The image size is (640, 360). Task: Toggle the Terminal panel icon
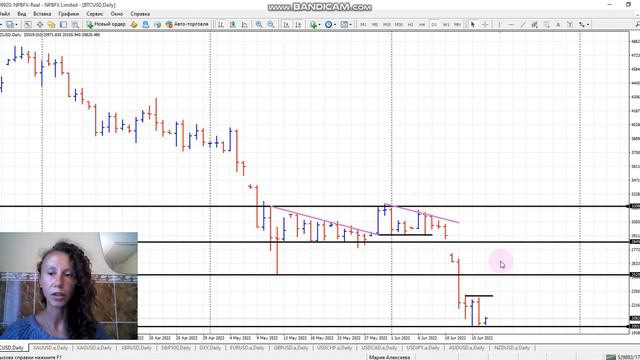[x=63, y=24]
